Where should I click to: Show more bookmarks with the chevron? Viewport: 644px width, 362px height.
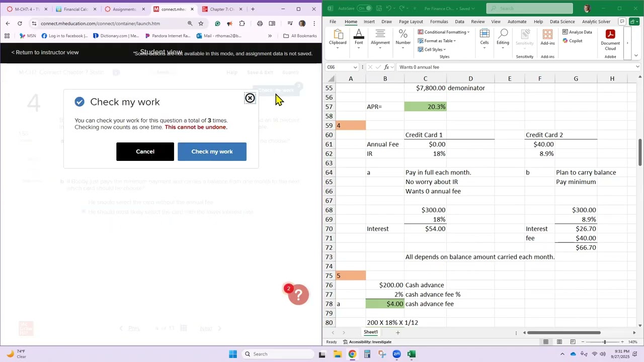[x=270, y=36]
